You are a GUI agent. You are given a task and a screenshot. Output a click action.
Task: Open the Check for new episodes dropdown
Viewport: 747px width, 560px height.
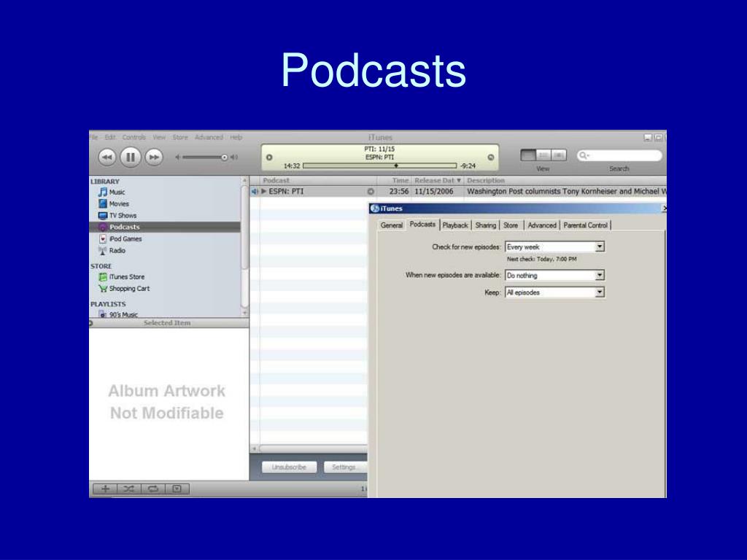[555, 246]
